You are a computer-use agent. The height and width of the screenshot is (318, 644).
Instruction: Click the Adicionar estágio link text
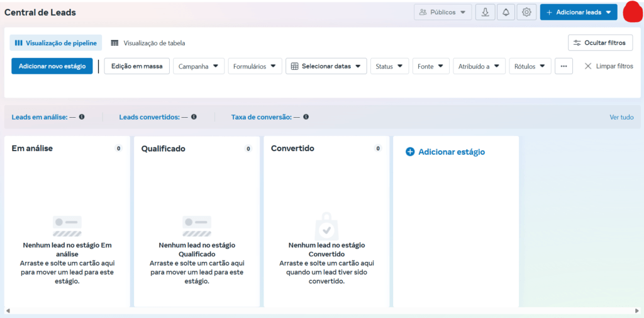(x=452, y=152)
